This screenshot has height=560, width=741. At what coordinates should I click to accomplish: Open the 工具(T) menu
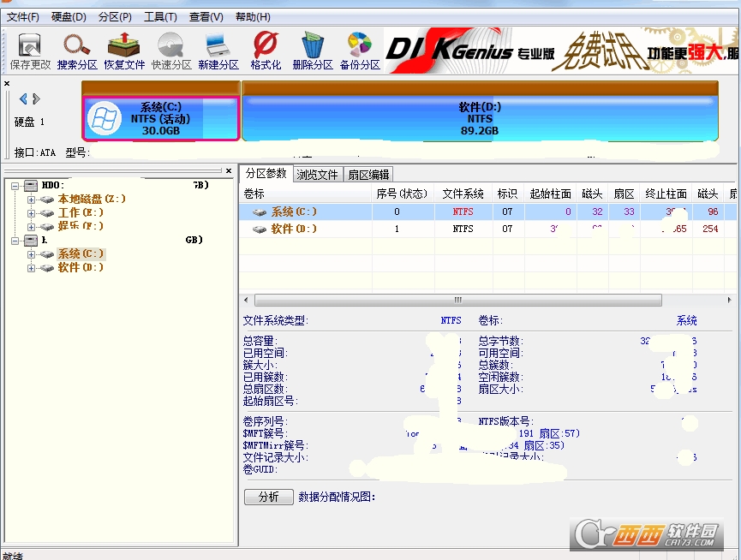161,17
